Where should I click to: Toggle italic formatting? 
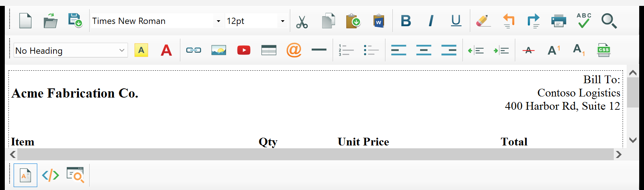[431, 21]
